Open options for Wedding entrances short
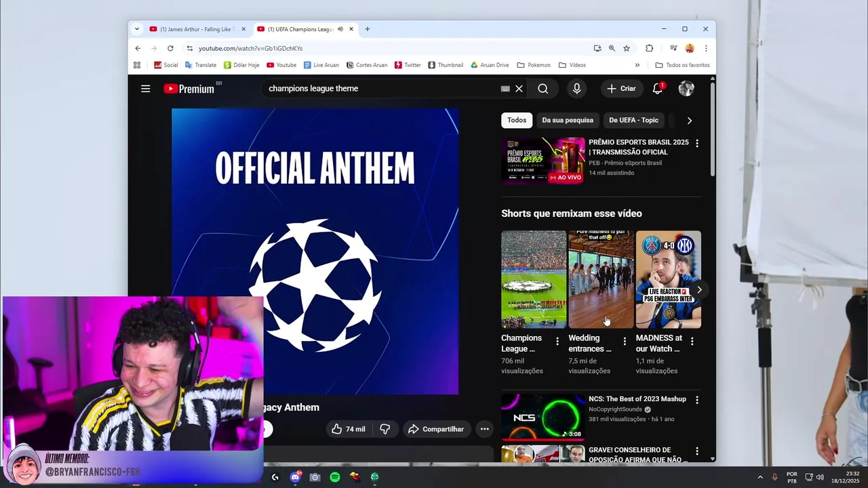Image resolution: width=868 pixels, height=488 pixels. [625, 342]
